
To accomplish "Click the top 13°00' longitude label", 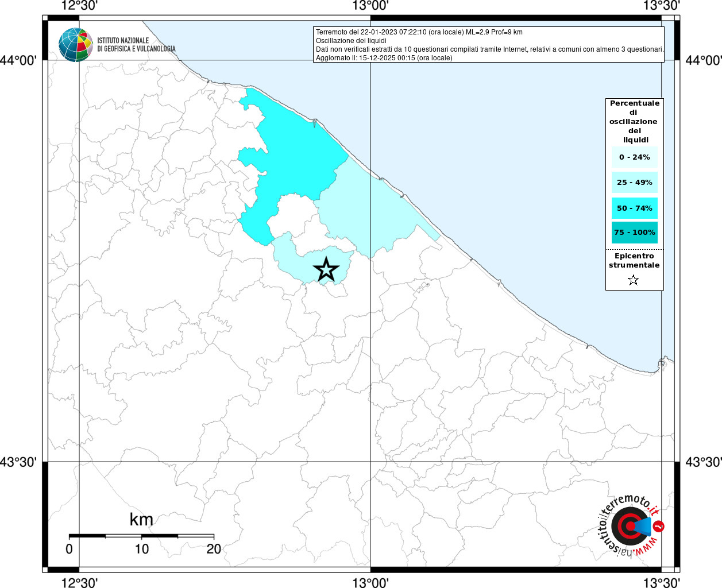I will pyautogui.click(x=370, y=6).
